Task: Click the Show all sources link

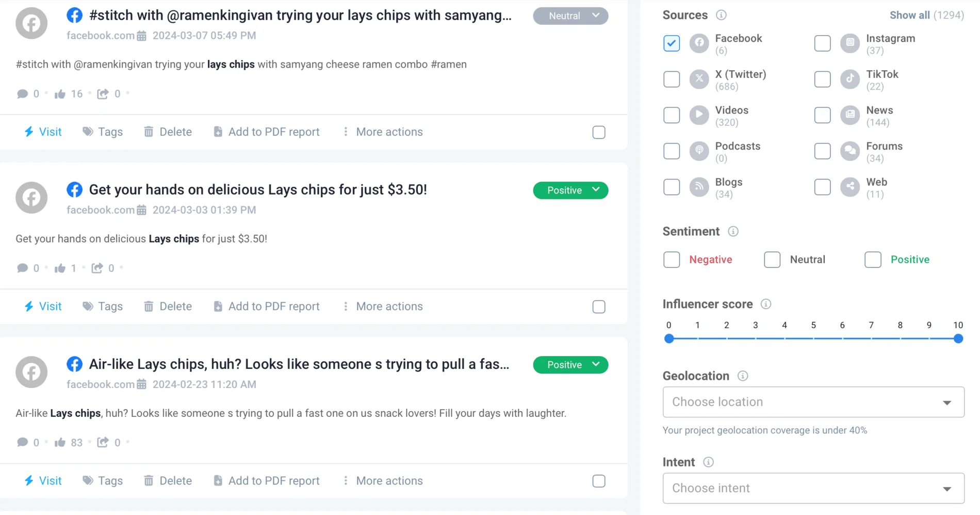Action: coord(909,15)
